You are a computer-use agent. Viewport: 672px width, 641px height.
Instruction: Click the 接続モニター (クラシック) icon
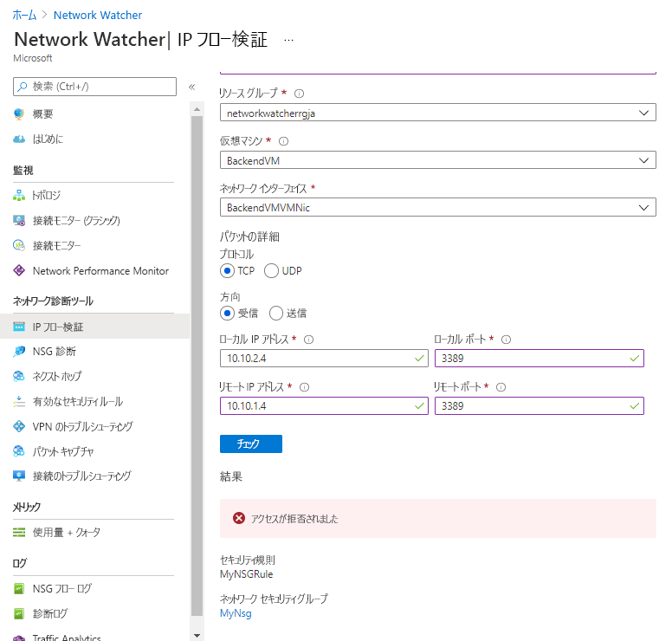(19, 220)
